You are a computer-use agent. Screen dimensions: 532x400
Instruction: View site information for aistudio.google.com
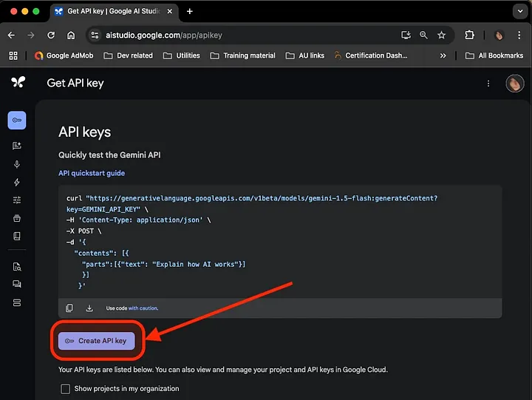(x=95, y=35)
